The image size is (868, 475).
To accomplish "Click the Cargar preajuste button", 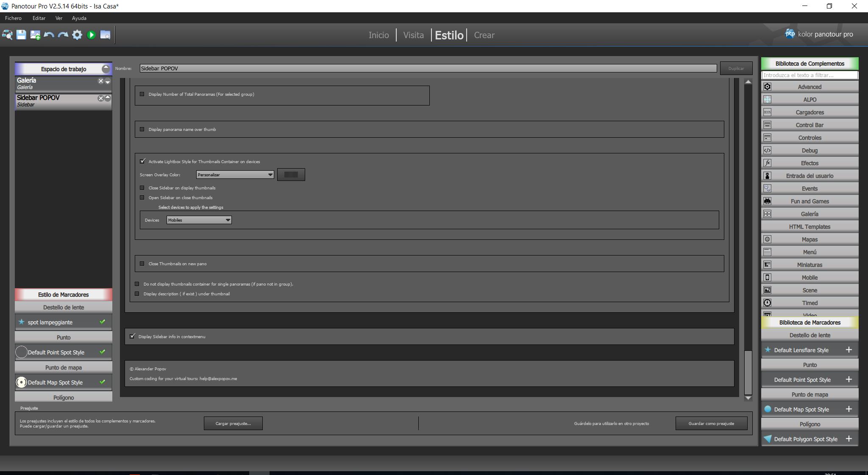I will coord(233,423).
